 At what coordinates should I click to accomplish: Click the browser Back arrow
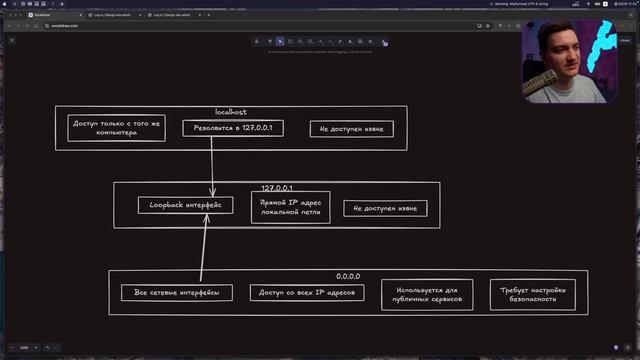[9, 26]
